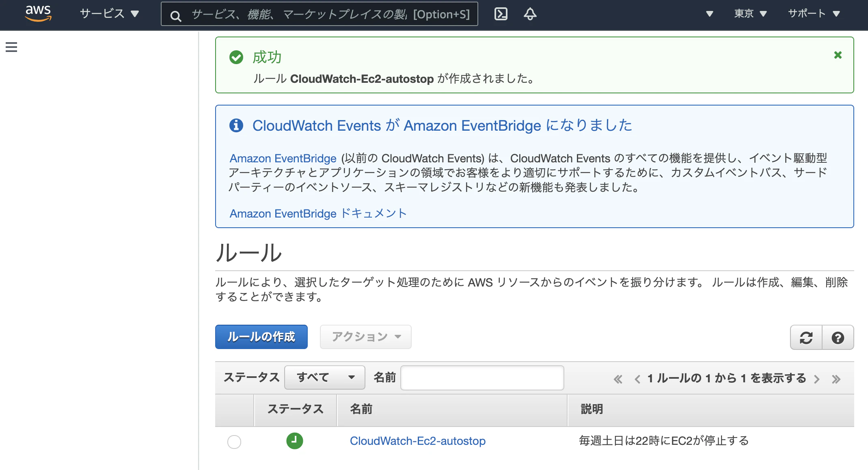The height and width of the screenshot is (470, 868).
Task: Go to last page of rules
Action: 836,379
